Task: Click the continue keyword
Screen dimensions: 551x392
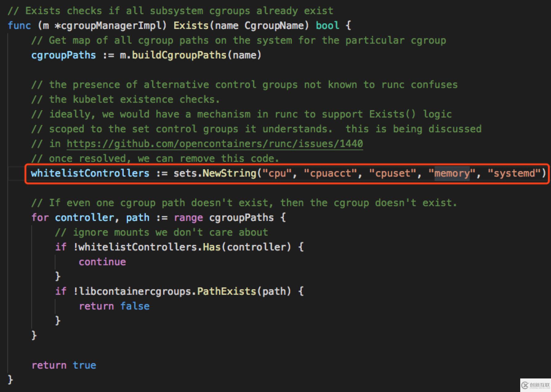Action: (x=102, y=262)
